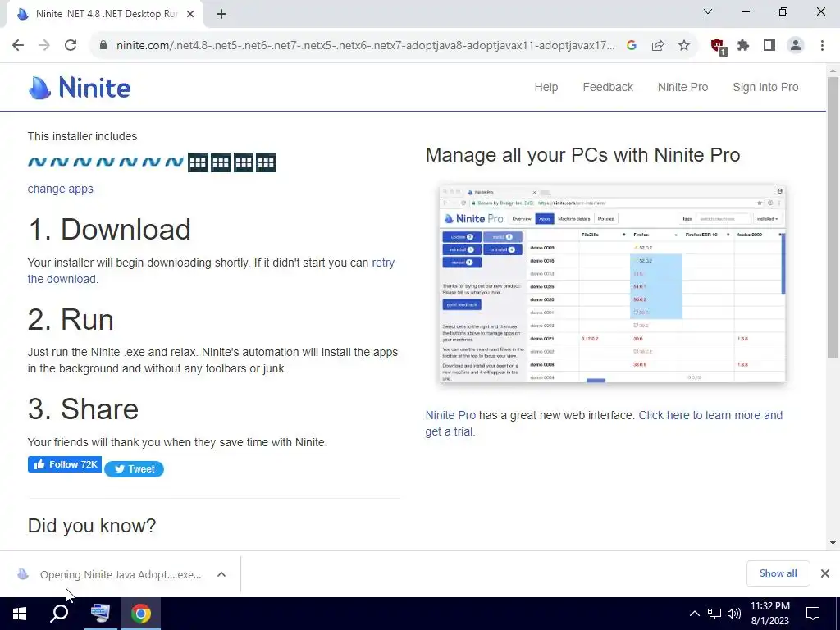Open a new tab with plus button
840x630 pixels.
pyautogui.click(x=221, y=15)
